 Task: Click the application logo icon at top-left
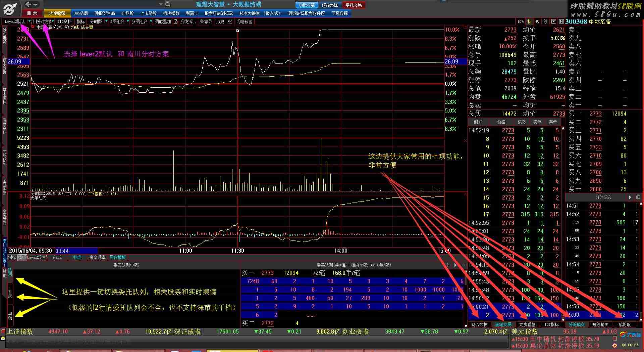(10, 8)
